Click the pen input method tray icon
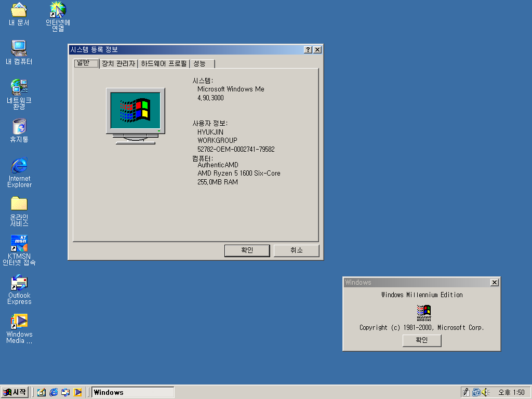Screen dimensions: 532x399 coord(466,392)
